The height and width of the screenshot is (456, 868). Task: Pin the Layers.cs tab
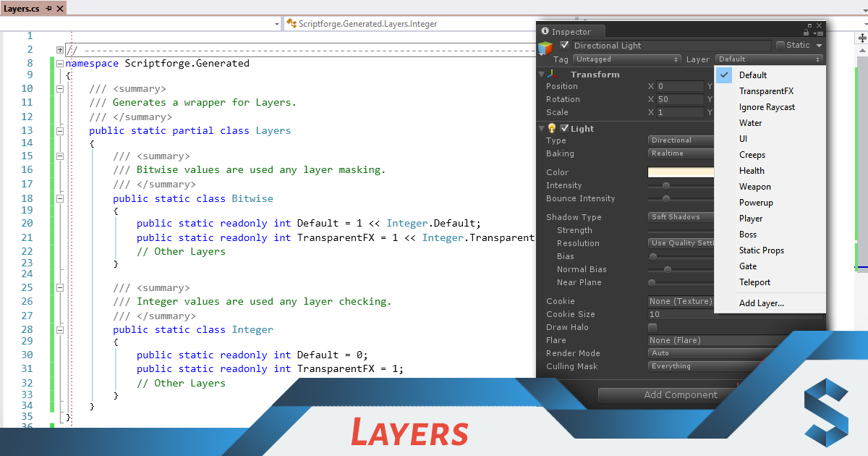[x=48, y=9]
